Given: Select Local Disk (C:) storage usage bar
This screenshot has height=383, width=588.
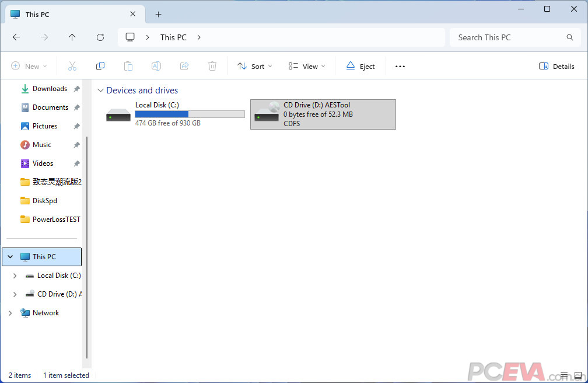Looking at the screenshot, I should pyautogui.click(x=190, y=114).
